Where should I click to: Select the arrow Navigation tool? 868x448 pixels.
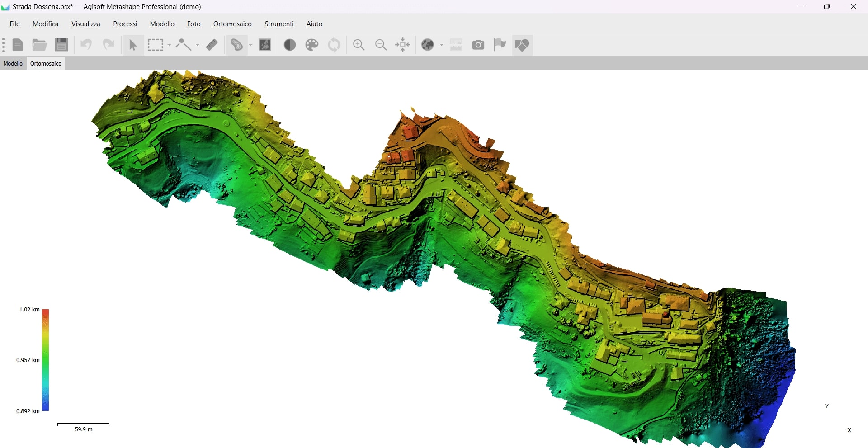[x=133, y=45]
